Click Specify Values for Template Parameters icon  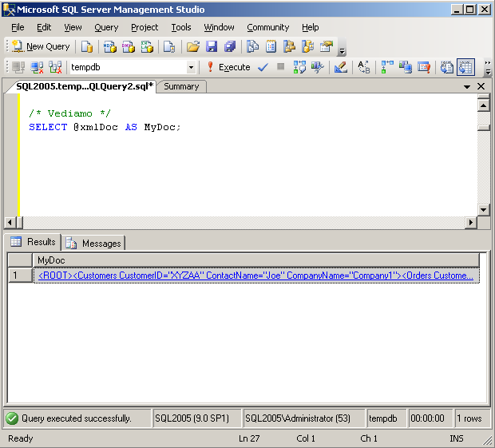pos(364,67)
